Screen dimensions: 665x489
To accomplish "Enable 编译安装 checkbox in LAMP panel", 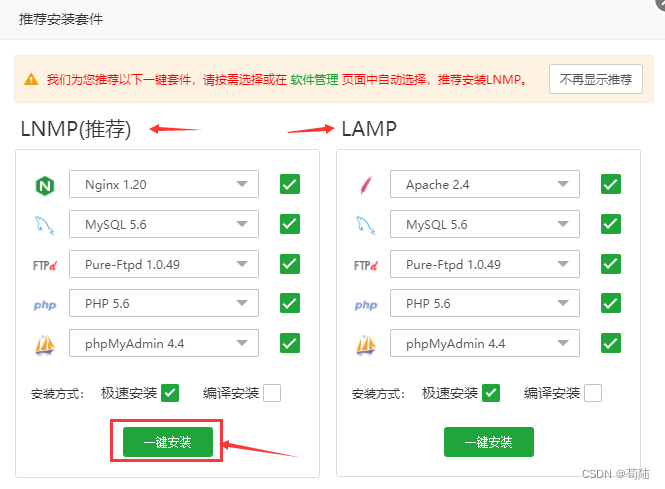I will pyautogui.click(x=593, y=393).
